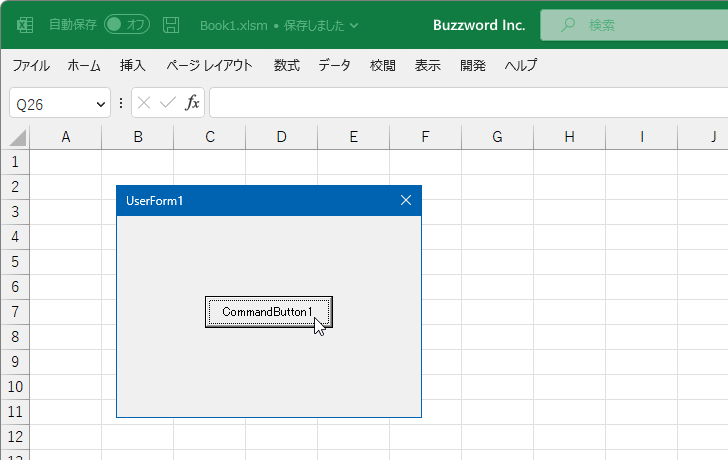Open the 開発 tab
728x460 pixels.
[x=473, y=65]
